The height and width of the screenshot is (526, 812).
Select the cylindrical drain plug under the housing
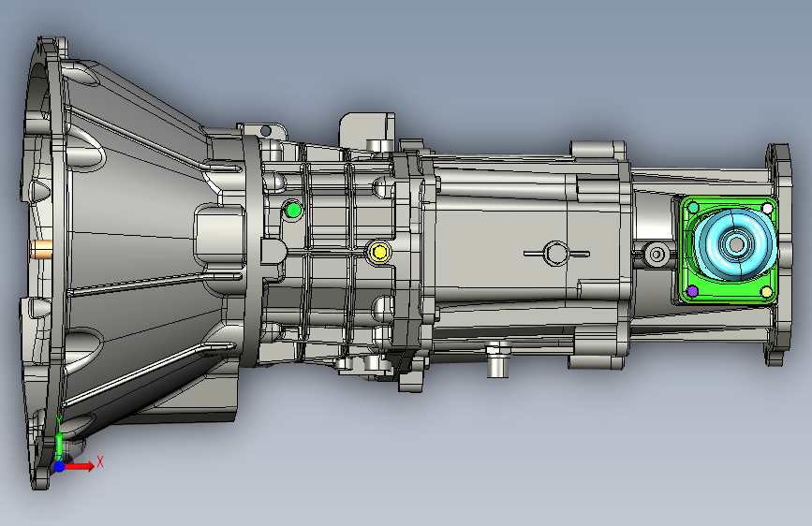tap(497, 359)
